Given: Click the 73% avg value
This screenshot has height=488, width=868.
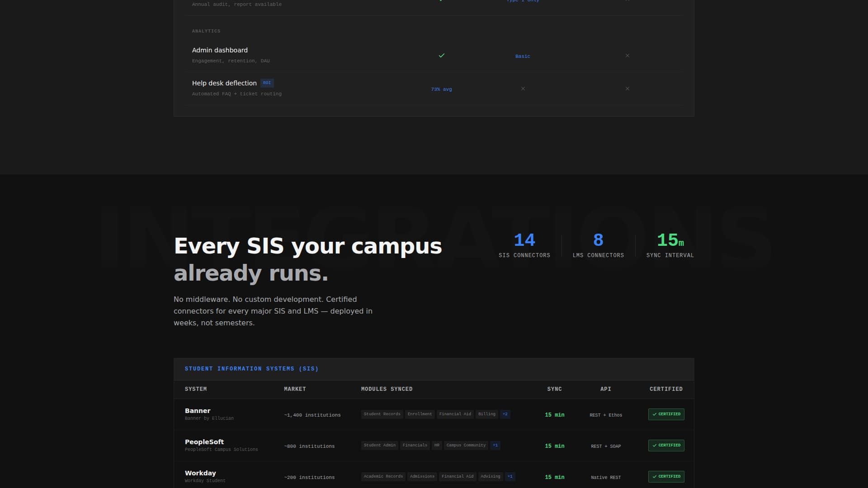Looking at the screenshot, I should 442,89.
